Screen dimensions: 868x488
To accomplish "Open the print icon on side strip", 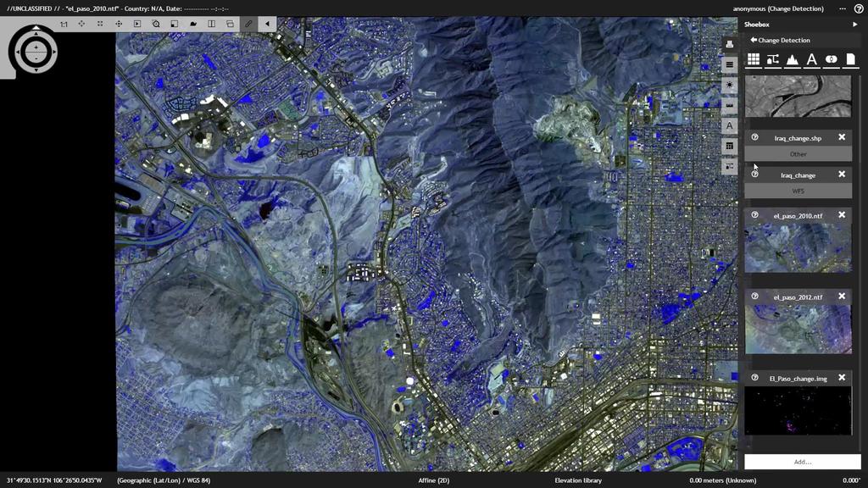I will click(x=730, y=44).
